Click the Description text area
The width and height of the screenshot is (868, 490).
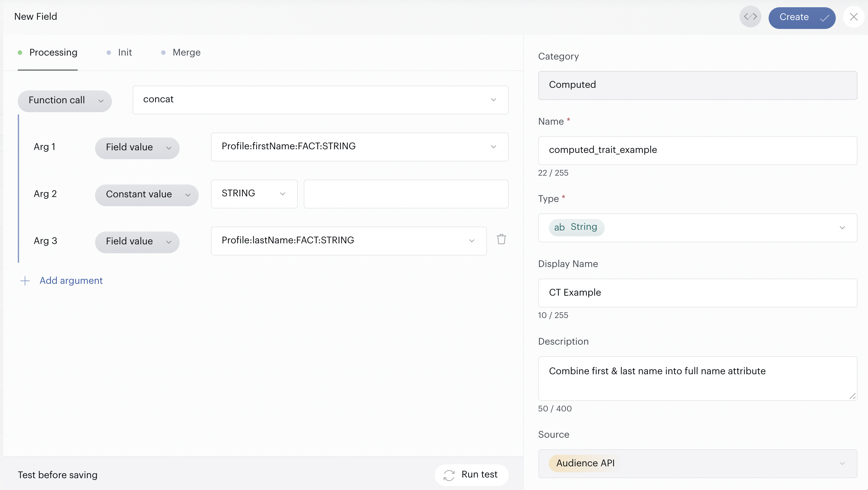click(697, 378)
